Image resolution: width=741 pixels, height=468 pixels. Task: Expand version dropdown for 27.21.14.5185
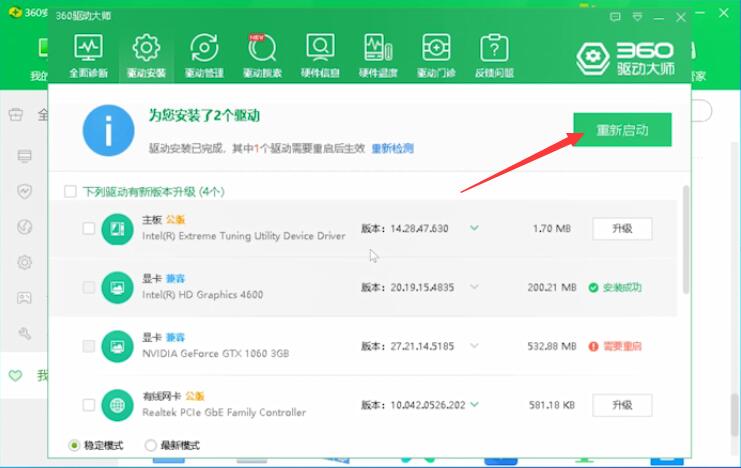[x=474, y=346]
